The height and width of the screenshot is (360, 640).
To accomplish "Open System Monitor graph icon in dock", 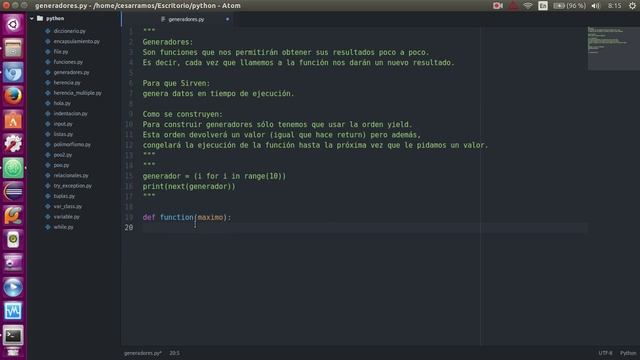I will [x=13, y=311].
